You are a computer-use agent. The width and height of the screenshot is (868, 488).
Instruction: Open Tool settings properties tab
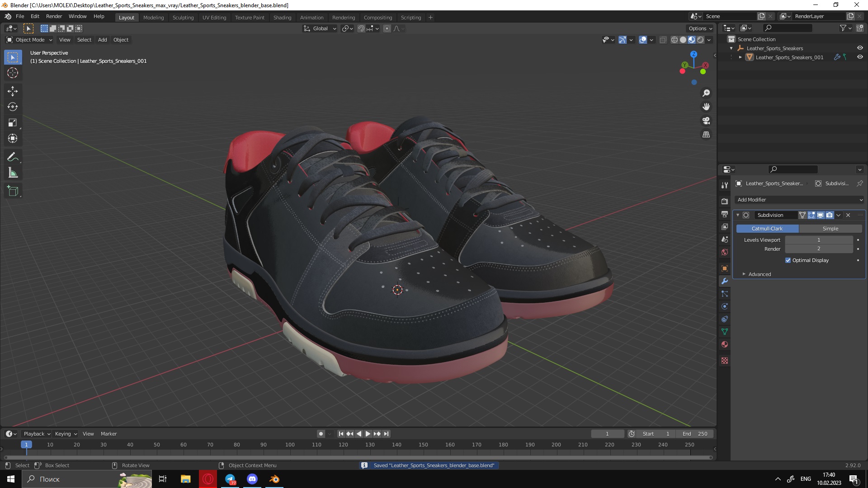[725, 185]
